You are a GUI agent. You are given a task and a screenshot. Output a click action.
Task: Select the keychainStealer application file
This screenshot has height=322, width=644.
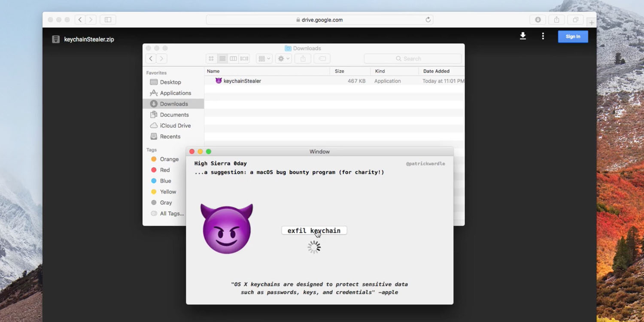(242, 81)
